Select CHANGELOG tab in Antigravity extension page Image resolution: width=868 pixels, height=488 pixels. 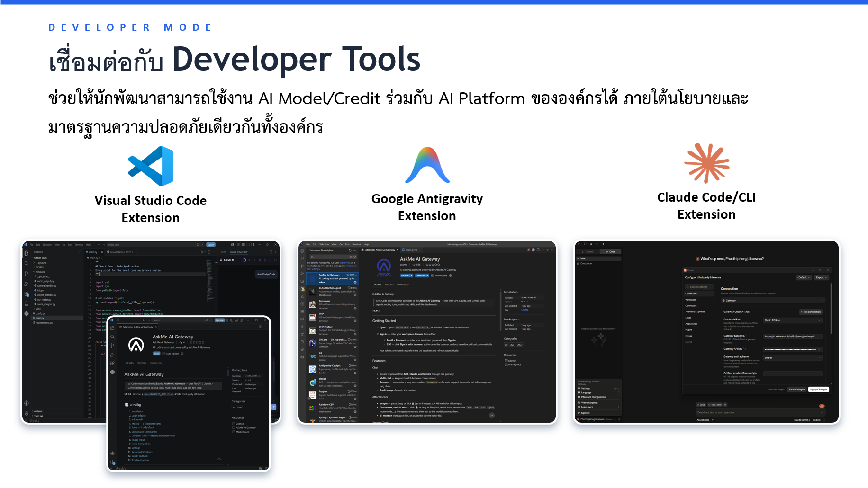pos(403,284)
